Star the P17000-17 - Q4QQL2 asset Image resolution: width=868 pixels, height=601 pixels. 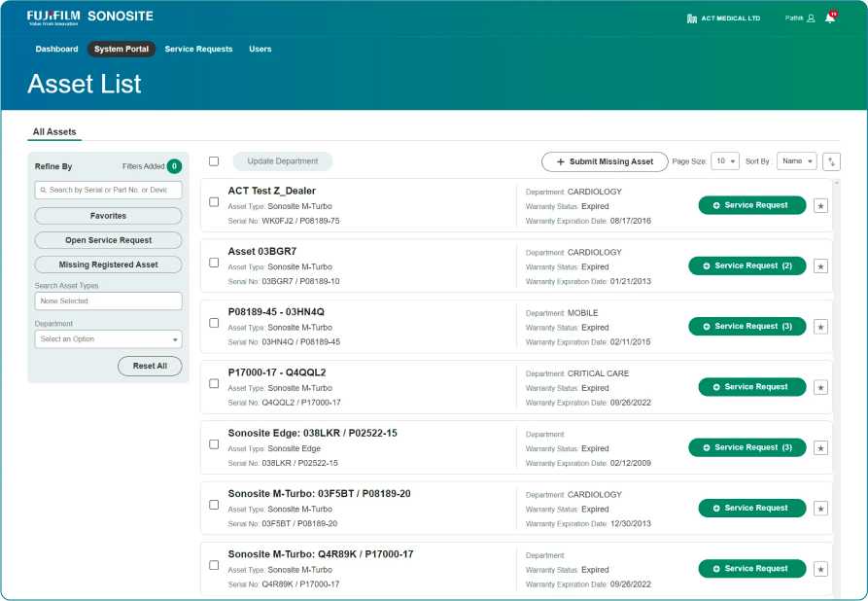coord(821,387)
